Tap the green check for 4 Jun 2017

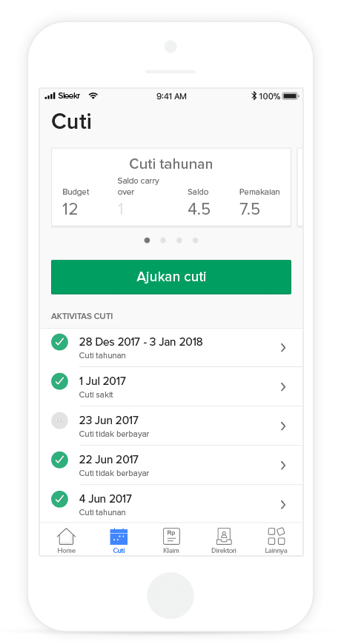click(x=59, y=499)
